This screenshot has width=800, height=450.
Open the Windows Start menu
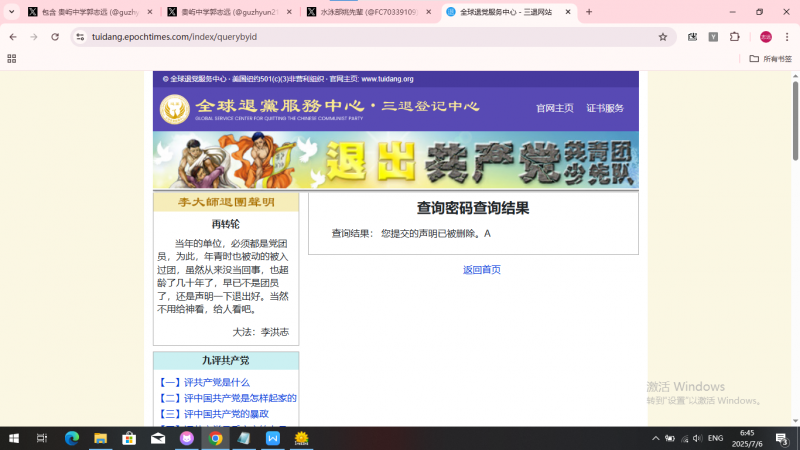[14, 438]
